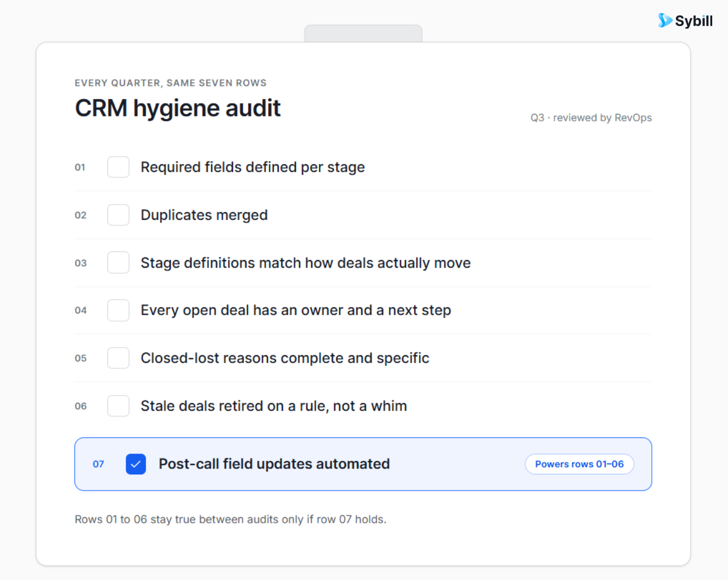Uncheck Post-call field updates automated checkbox

click(x=136, y=464)
